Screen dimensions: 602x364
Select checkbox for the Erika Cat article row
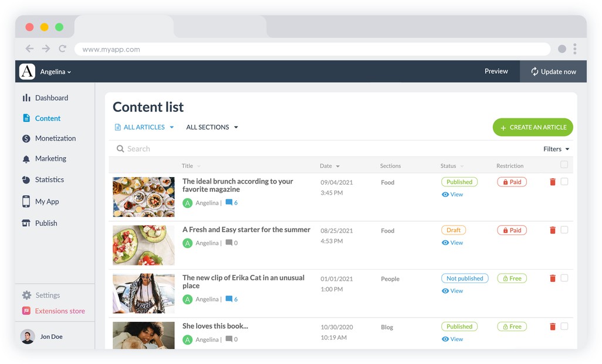pyautogui.click(x=564, y=278)
